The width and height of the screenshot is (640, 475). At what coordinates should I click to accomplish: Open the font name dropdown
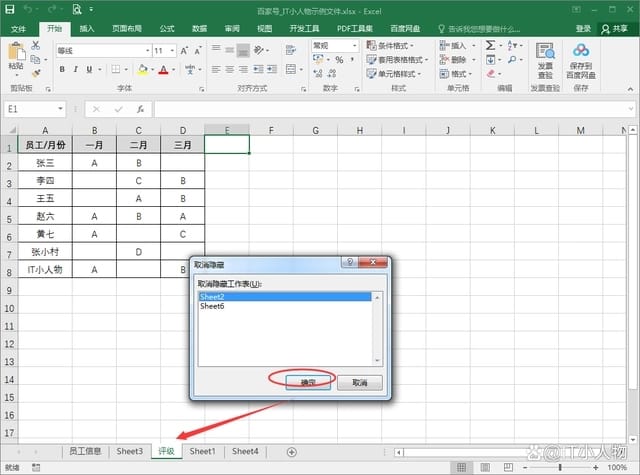[x=144, y=50]
